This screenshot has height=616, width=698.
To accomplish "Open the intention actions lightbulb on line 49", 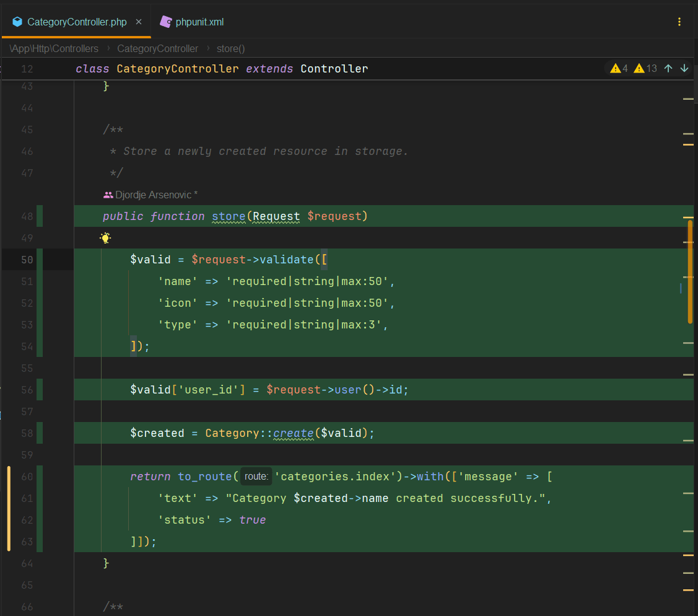I will pos(105,238).
